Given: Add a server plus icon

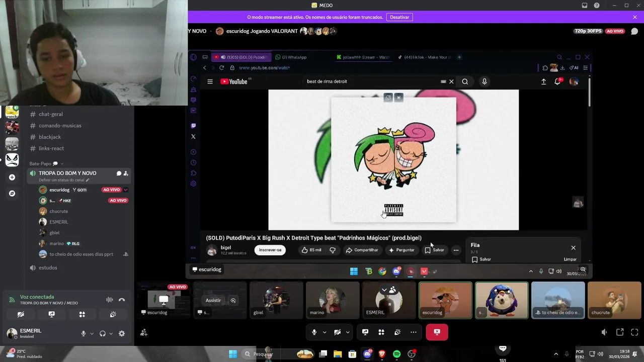Looking at the screenshot, I should coord(12,177).
